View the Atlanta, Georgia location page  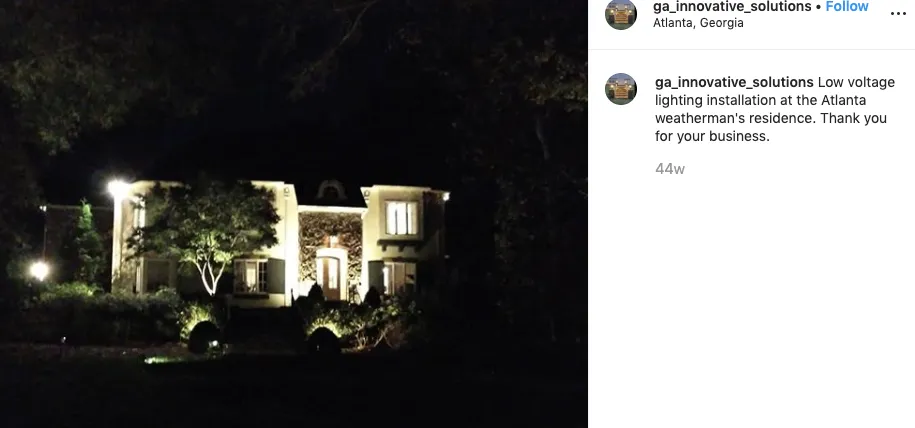698,23
